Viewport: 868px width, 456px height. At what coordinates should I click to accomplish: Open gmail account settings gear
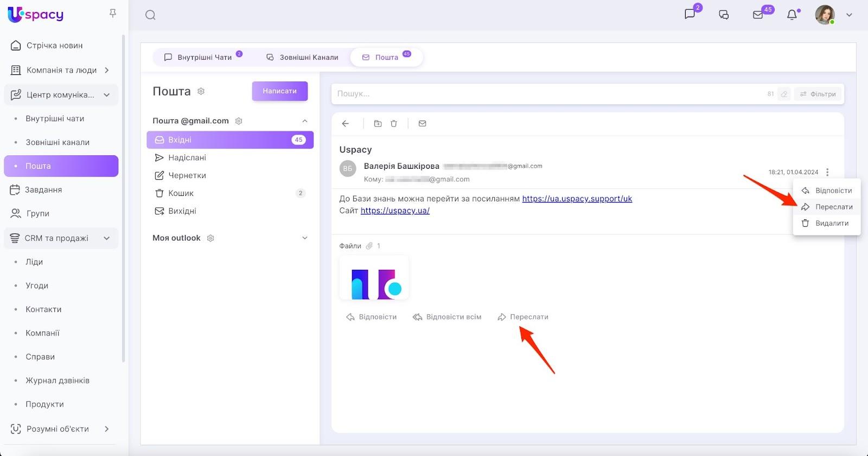(x=239, y=121)
